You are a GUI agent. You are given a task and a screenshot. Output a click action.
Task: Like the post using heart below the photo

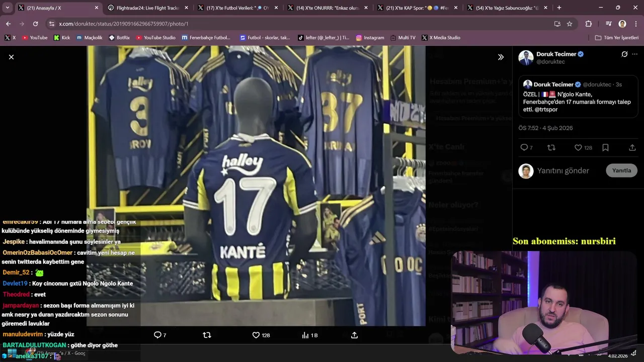pos(256,335)
